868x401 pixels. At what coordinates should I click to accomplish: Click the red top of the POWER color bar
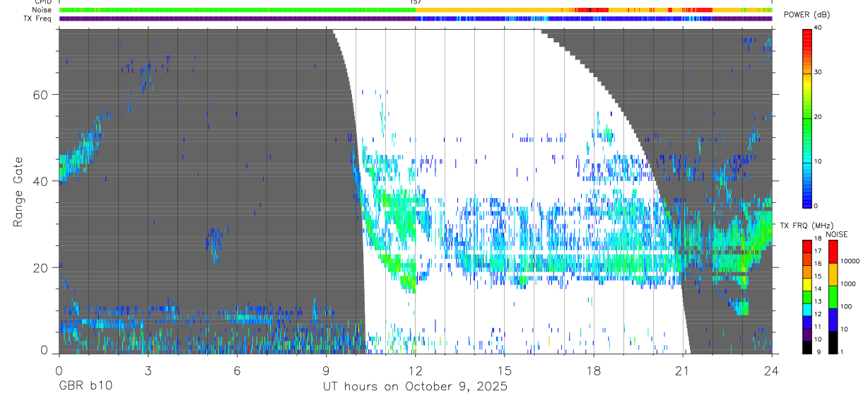coord(807,35)
